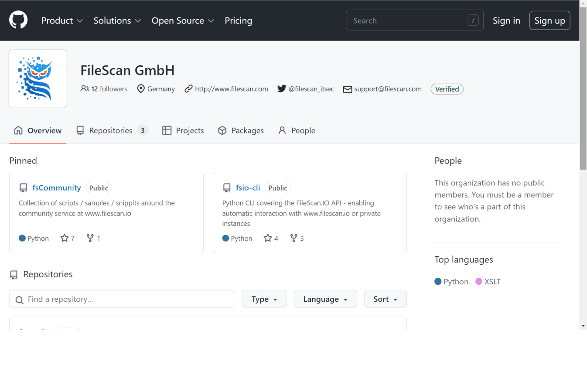The width and height of the screenshot is (587, 392).
Task: Open forks icon for fsio-cli
Action: coord(293,238)
